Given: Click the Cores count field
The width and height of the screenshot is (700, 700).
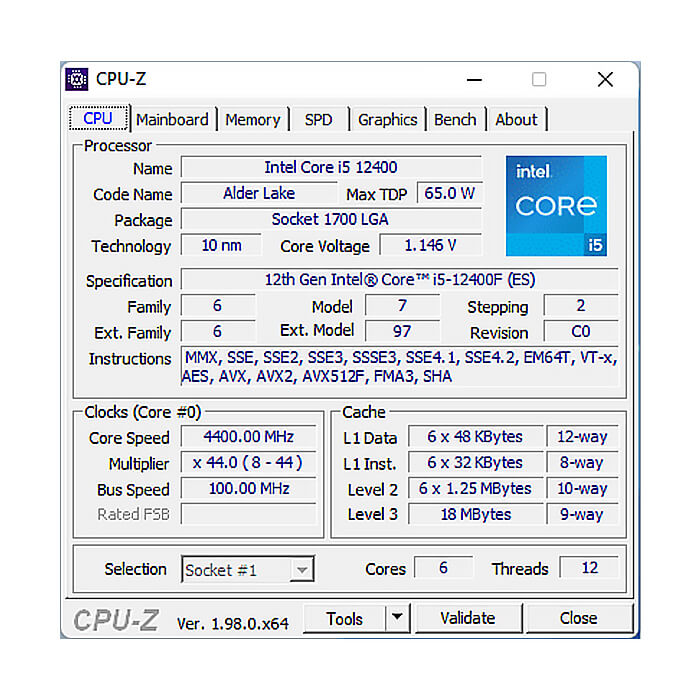Looking at the screenshot, I should tap(443, 568).
